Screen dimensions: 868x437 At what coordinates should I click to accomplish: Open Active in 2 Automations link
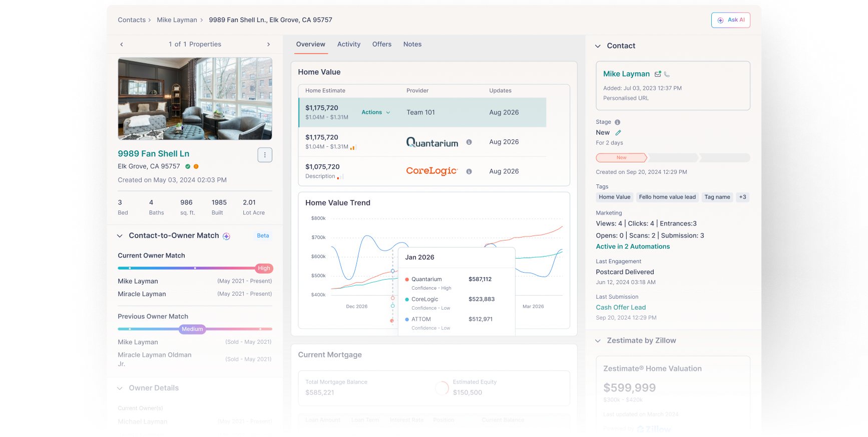click(633, 247)
